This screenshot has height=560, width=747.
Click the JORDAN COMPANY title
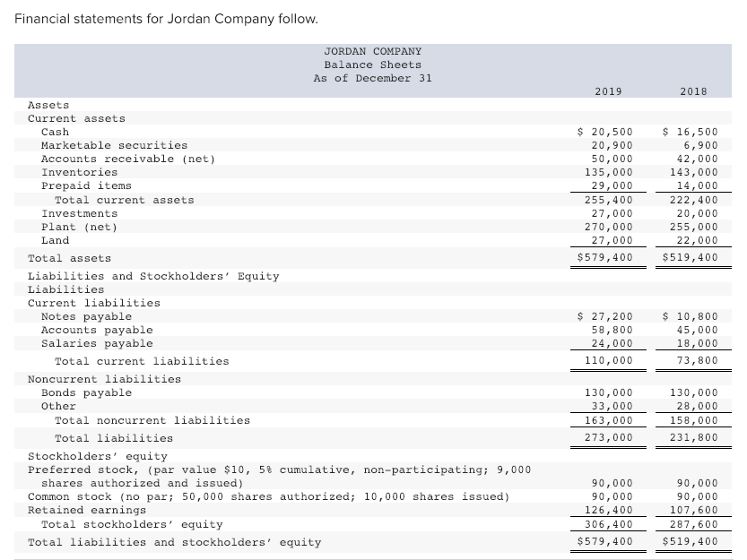pos(373,51)
